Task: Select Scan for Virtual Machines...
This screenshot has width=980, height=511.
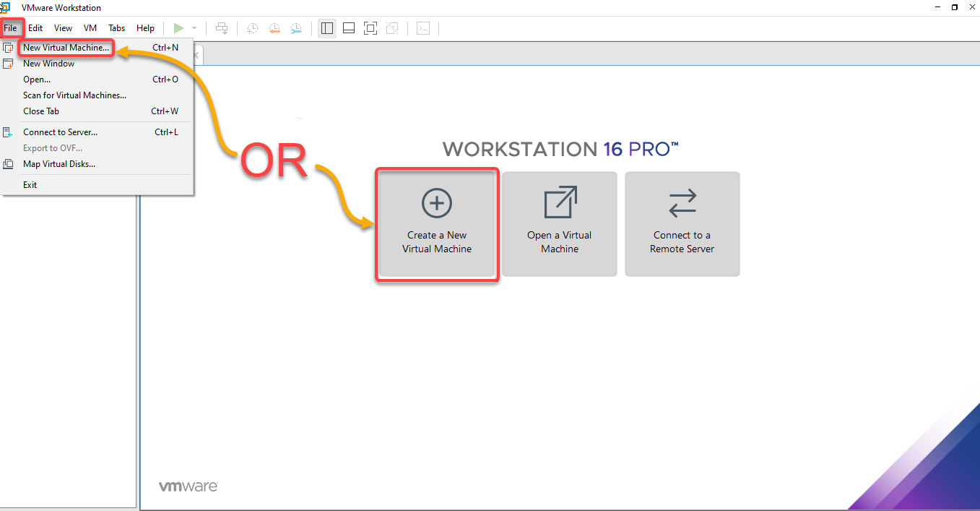Action: [x=97, y=95]
